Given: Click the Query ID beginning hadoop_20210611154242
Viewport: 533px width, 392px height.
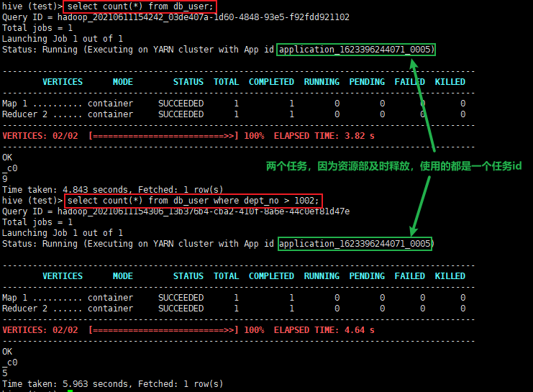Looking at the screenshot, I should point(204,17).
